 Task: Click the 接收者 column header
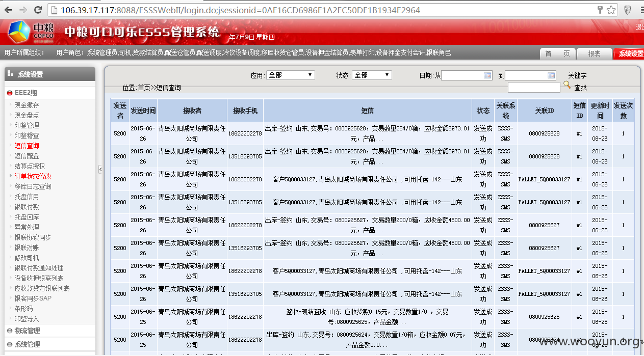point(192,111)
